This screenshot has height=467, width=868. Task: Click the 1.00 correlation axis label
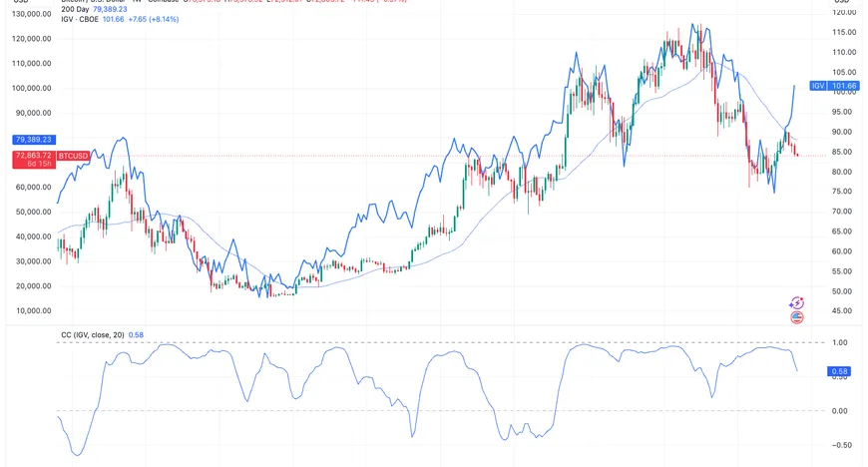(840, 343)
